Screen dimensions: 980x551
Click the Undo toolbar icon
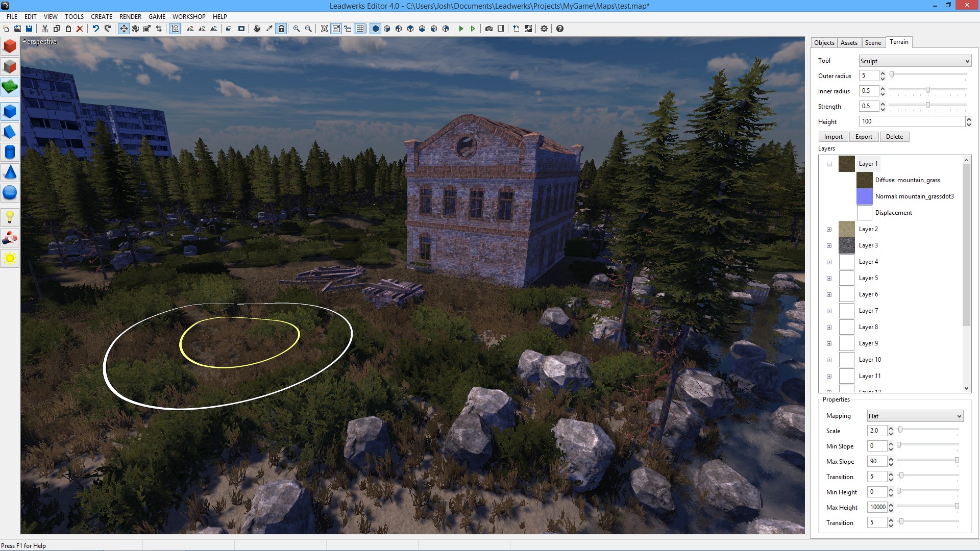pos(95,29)
